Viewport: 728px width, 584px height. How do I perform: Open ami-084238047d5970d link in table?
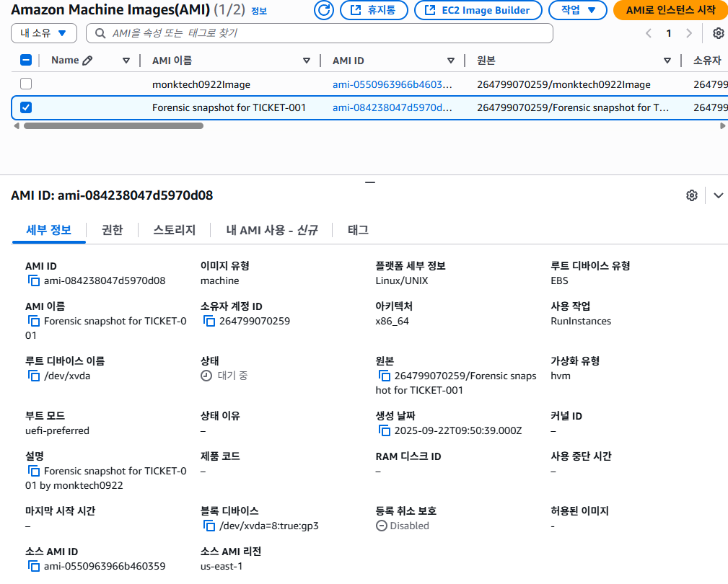(392, 107)
